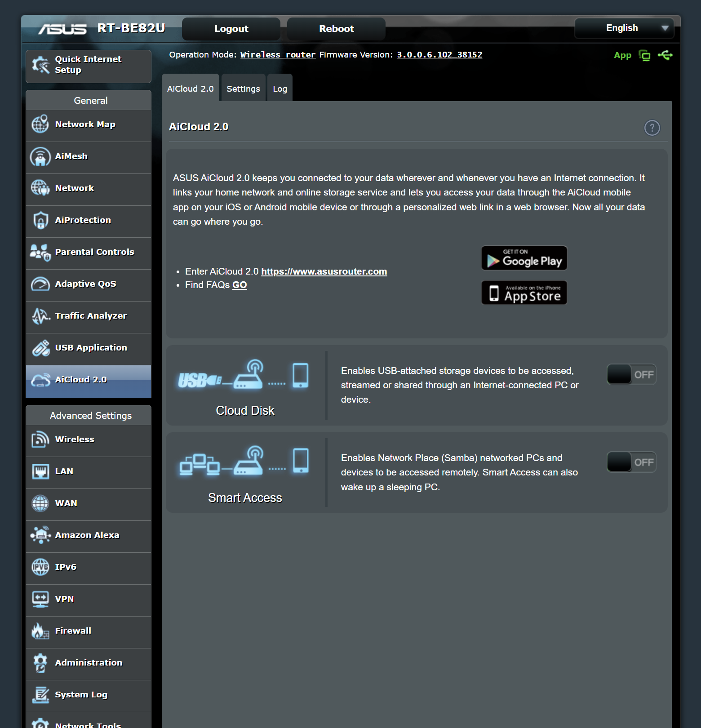Click the Reboot button

pyautogui.click(x=337, y=29)
